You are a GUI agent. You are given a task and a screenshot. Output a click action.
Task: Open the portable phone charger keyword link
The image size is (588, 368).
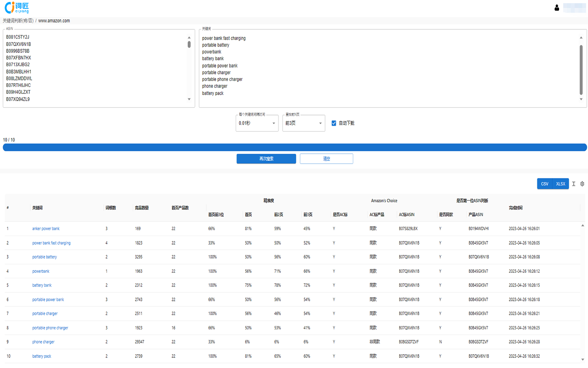[x=50, y=328]
